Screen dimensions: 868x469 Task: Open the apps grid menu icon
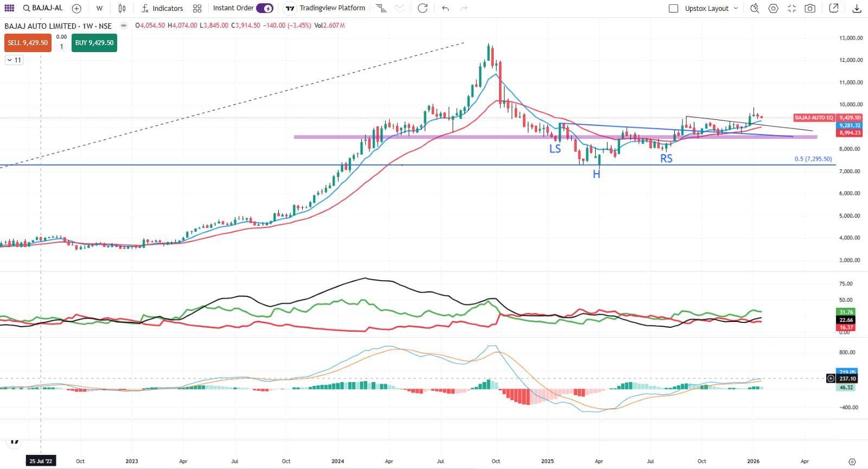[9, 8]
